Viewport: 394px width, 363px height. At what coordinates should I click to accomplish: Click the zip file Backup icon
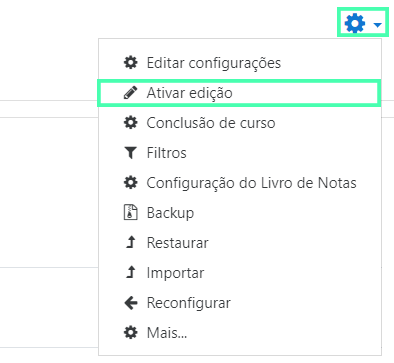pyautogui.click(x=130, y=213)
